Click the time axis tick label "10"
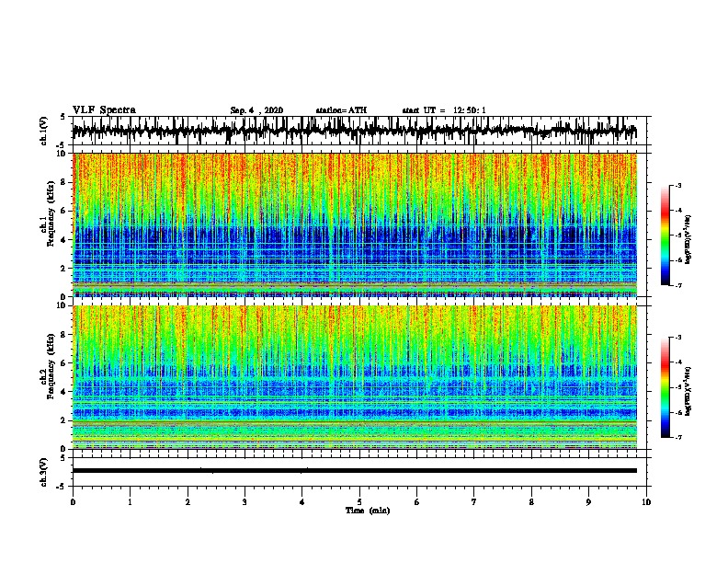This screenshot has width=728, height=563. [x=646, y=502]
